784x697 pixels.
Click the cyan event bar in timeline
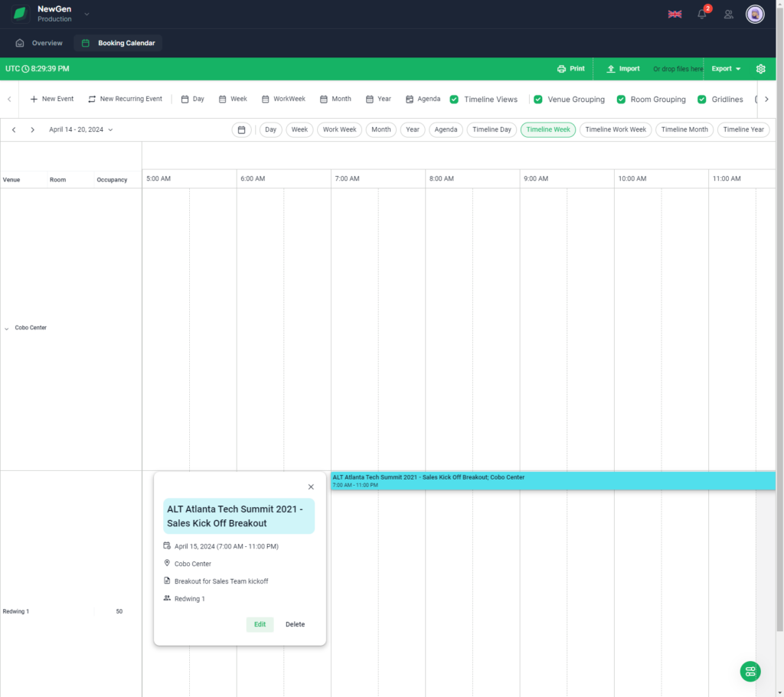(551, 481)
